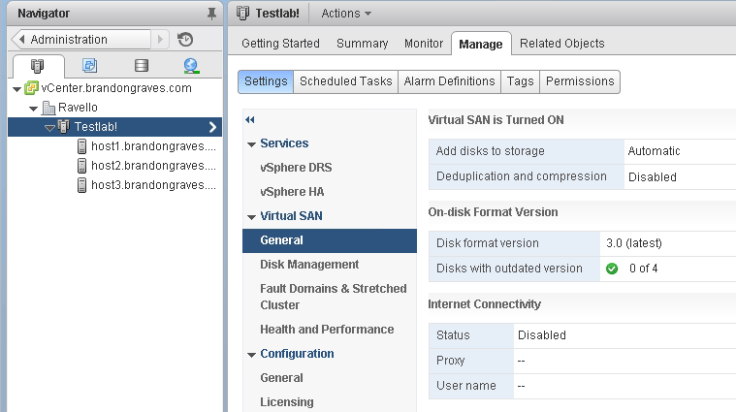The image size is (736, 412).
Task: Open the Getting Started tab
Action: tap(280, 44)
